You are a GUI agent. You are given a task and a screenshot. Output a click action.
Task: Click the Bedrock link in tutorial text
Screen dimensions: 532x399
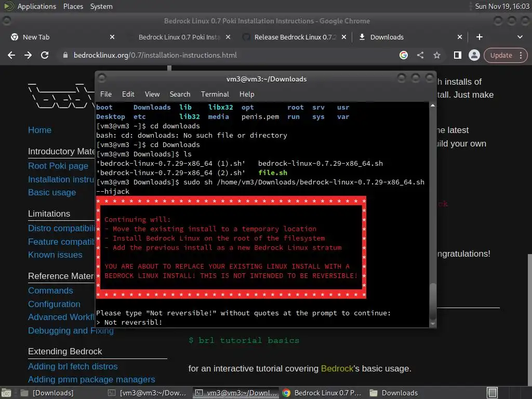pyautogui.click(x=337, y=368)
